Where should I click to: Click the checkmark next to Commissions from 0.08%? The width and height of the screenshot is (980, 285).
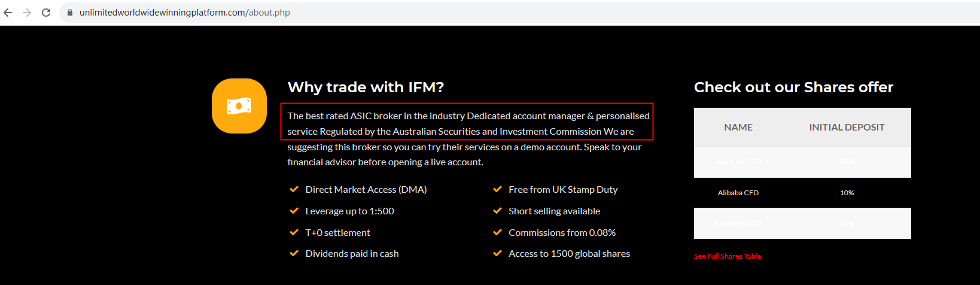(497, 232)
